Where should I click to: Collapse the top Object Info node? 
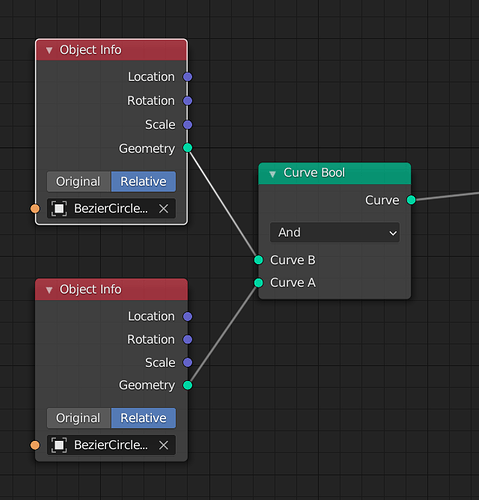(x=49, y=50)
